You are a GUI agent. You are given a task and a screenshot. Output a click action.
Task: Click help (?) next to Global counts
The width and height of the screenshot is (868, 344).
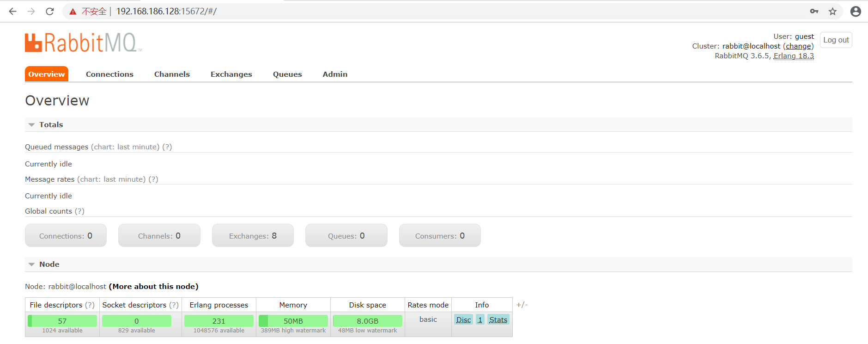coord(79,211)
